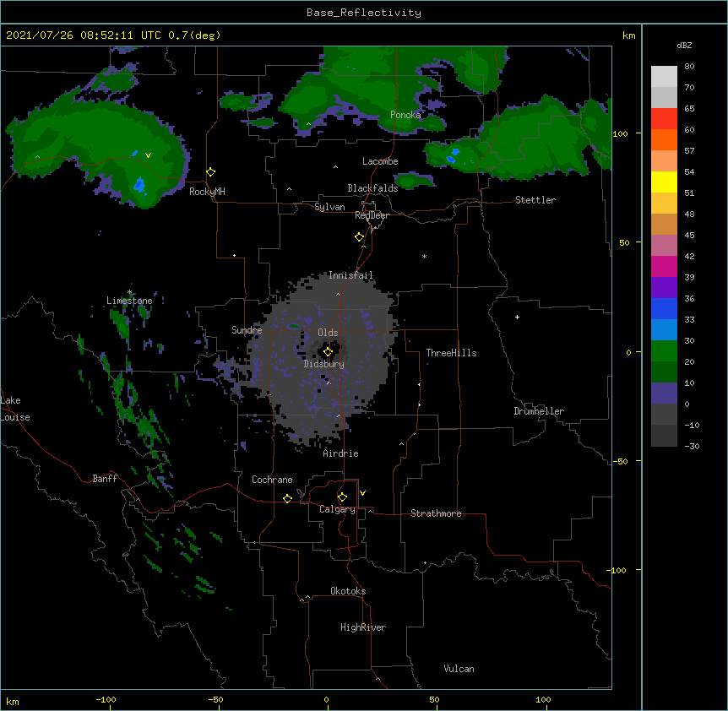This screenshot has height=711, width=728.
Task: Click the yellow station marker near RockyMH
Action: (211, 172)
